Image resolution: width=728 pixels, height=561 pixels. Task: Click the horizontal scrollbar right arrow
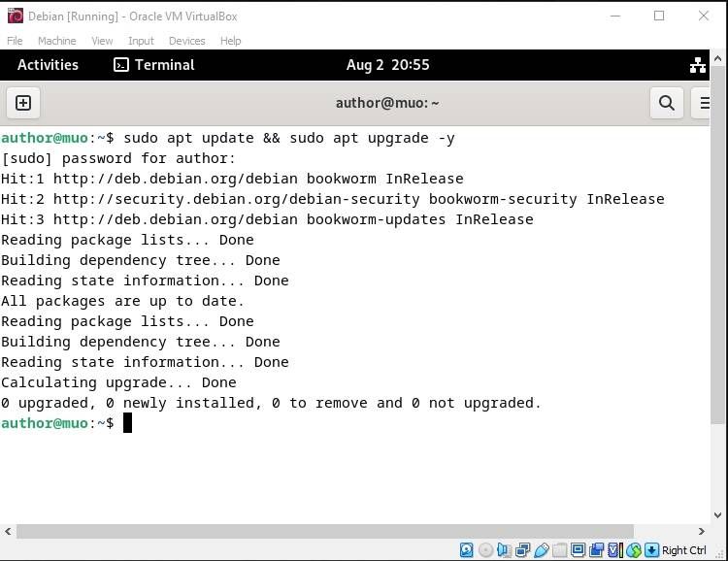click(x=701, y=531)
